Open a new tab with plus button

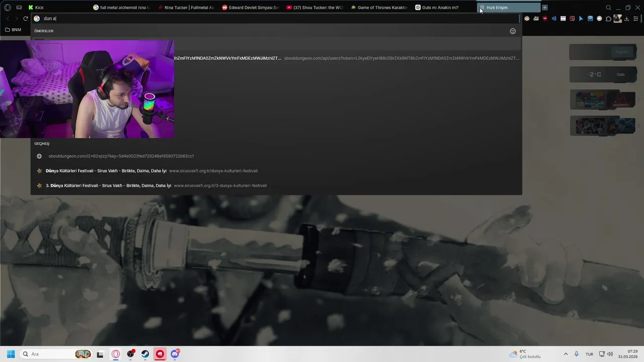545,8
